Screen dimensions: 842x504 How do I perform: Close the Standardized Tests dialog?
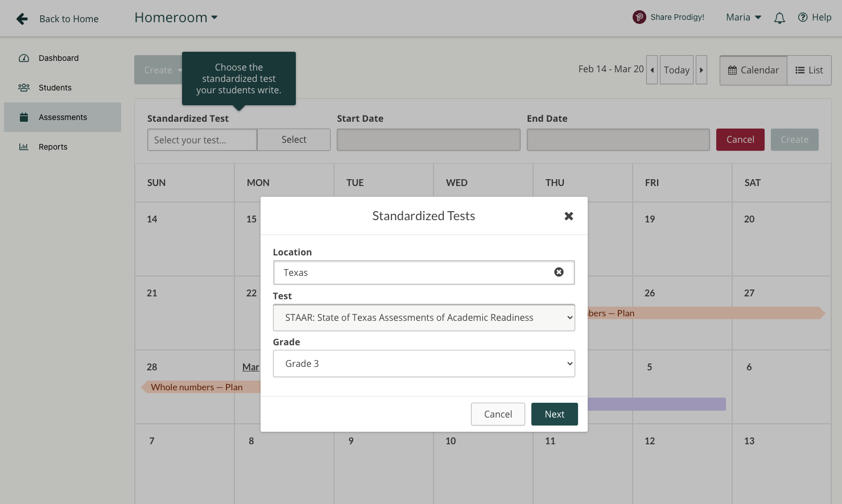tap(568, 216)
